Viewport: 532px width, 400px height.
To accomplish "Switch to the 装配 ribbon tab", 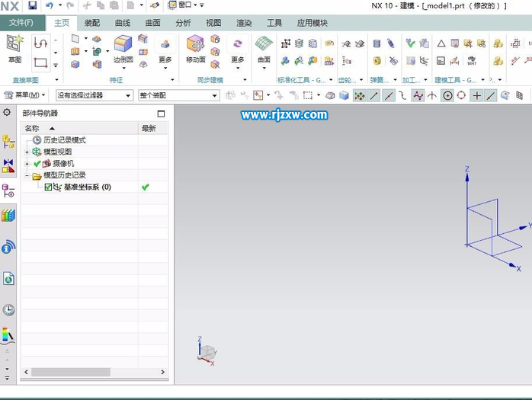I will [92, 23].
